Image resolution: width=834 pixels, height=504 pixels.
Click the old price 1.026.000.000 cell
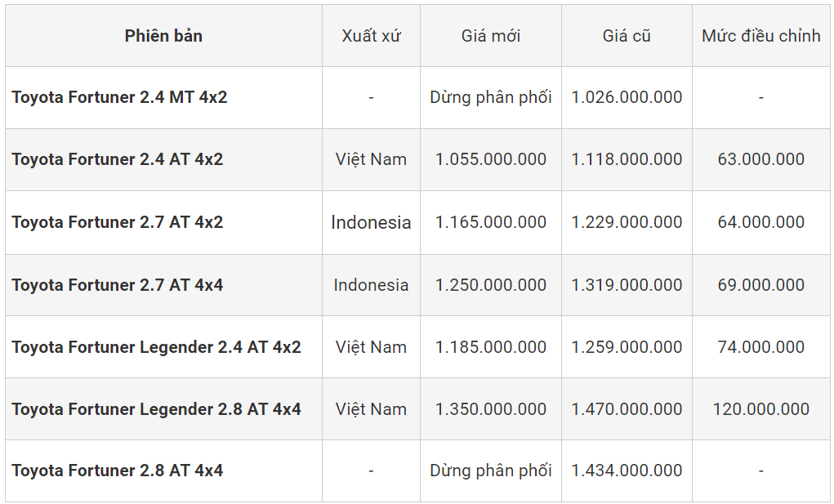pyautogui.click(x=627, y=97)
